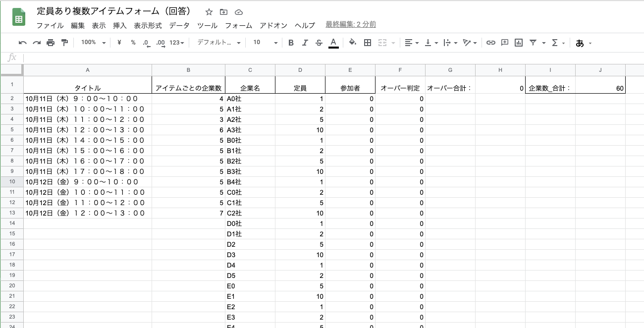This screenshot has width=644, height=328.
Task: Open the text color picker
Action: coord(333,43)
